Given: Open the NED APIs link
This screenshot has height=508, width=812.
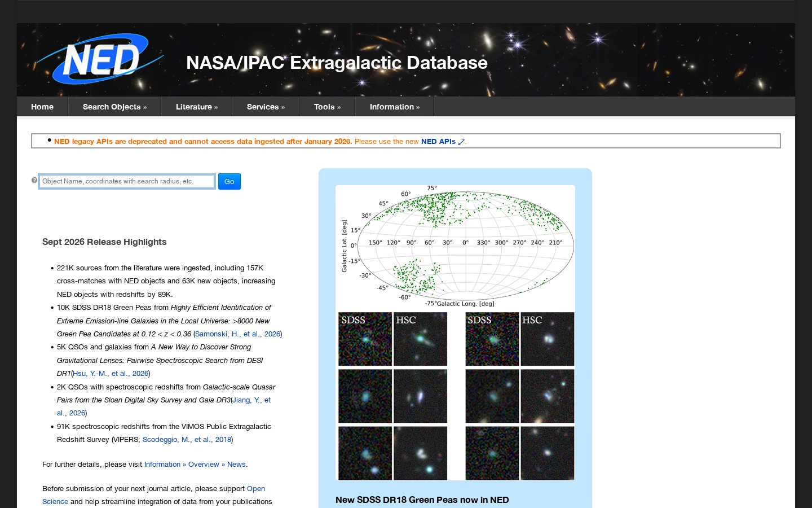Looking at the screenshot, I should click(438, 142).
